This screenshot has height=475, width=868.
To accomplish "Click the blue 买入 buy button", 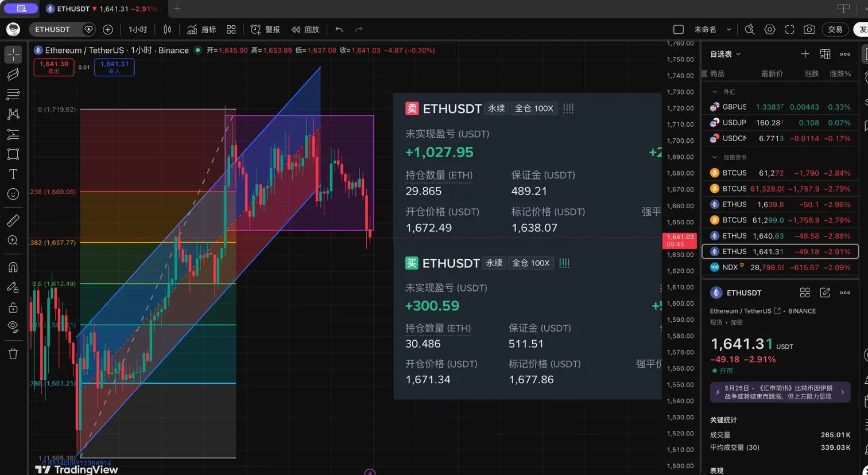I will pos(114,67).
